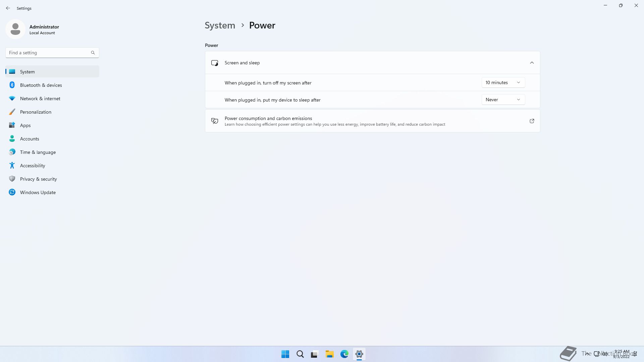Click the search magnifier in Find a setting

pos(93,53)
